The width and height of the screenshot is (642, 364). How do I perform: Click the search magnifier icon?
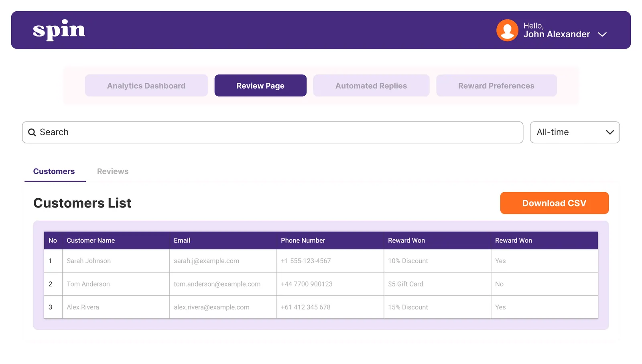[x=32, y=132]
